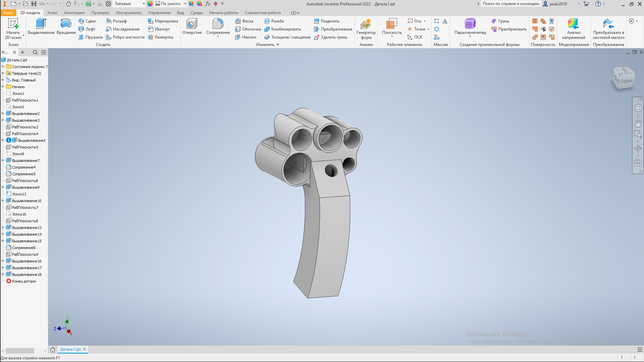Image resolution: width=644 pixels, height=362 pixels.
Task: Open the Изменить panel dropdown arrow
Action: pyautogui.click(x=278, y=45)
